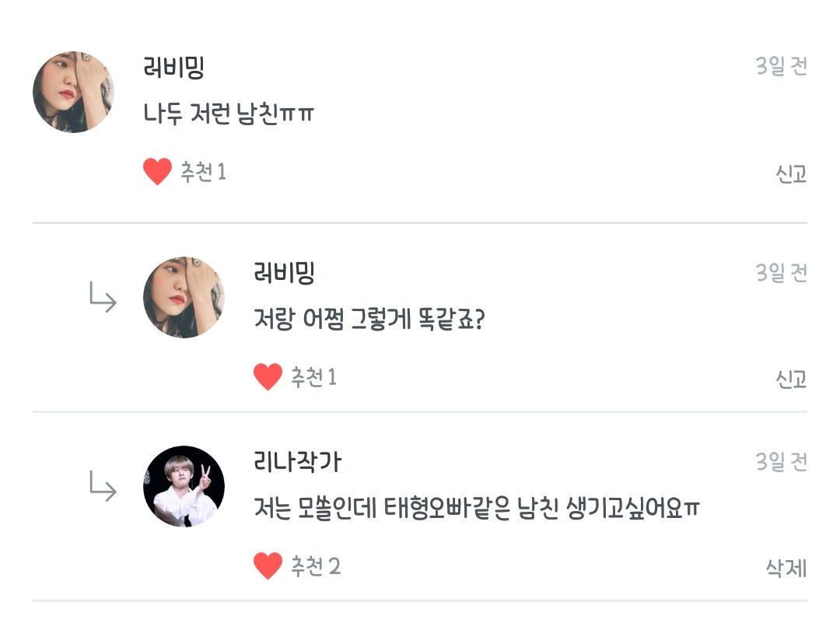The width and height of the screenshot is (840, 630).
Task: Click the 러비밍 username on the indented reply
Action: (285, 273)
